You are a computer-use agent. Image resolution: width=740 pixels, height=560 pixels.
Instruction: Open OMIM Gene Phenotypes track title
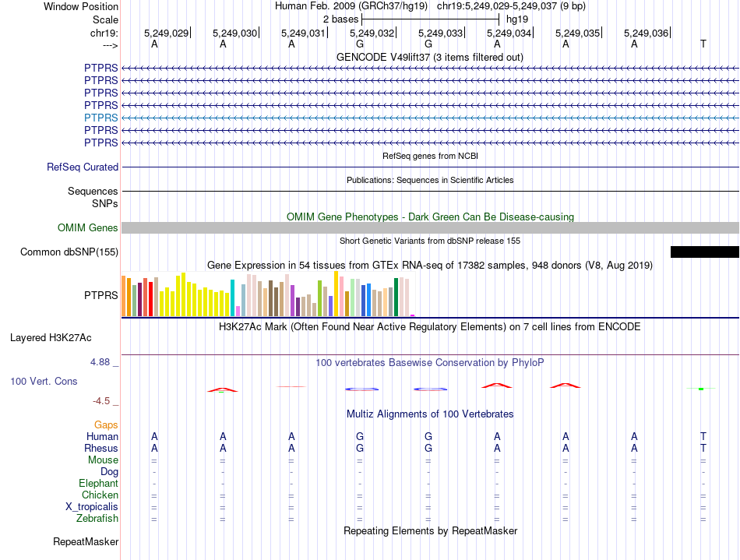tap(430, 217)
